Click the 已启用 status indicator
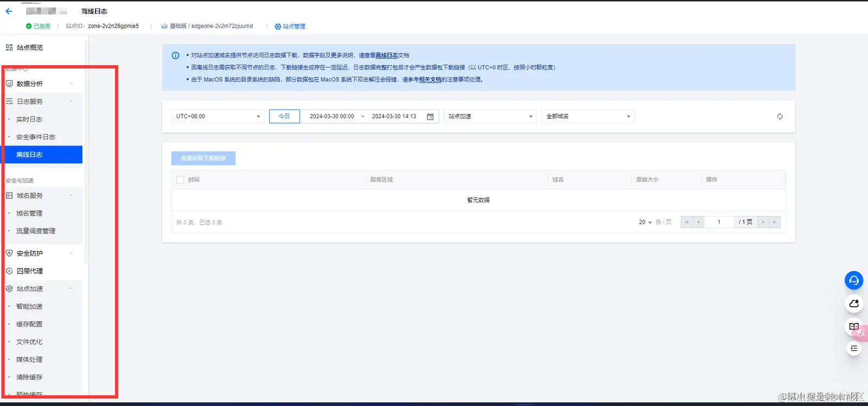Image resolution: width=868 pixels, height=406 pixels. click(38, 27)
